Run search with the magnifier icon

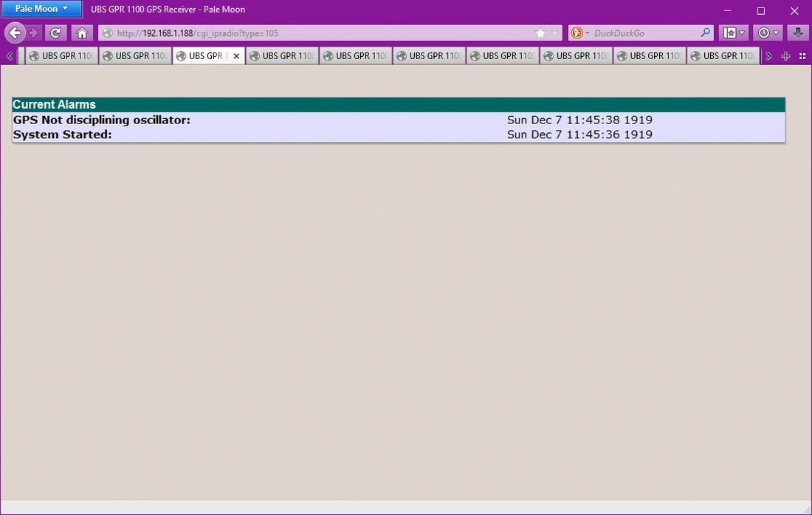tap(705, 33)
